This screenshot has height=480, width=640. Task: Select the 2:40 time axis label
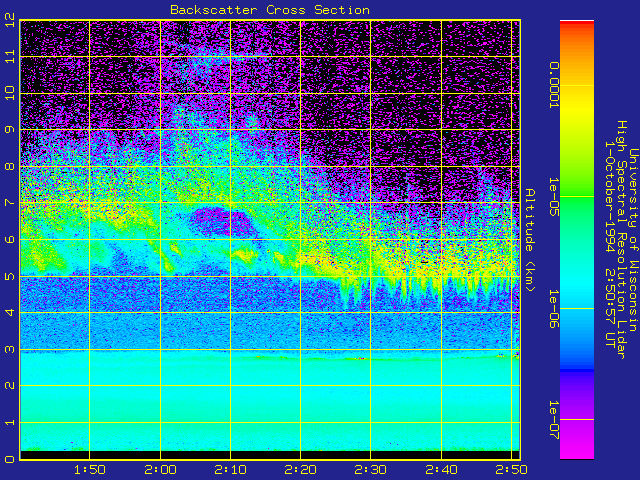(x=441, y=470)
